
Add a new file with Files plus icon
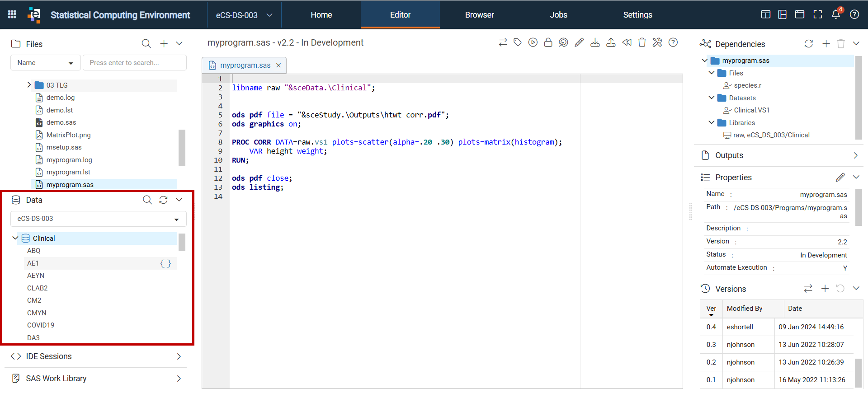click(x=164, y=44)
